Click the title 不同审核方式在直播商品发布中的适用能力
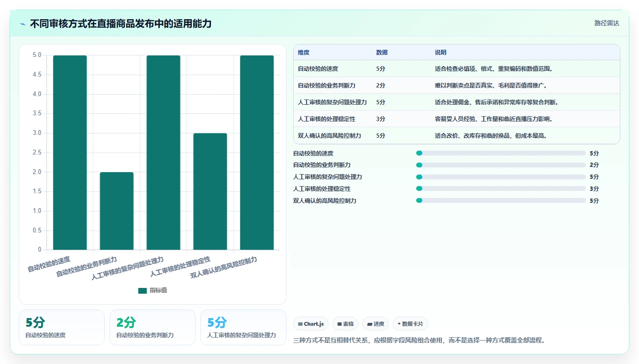The width and height of the screenshot is (639, 364). pyautogui.click(x=121, y=24)
